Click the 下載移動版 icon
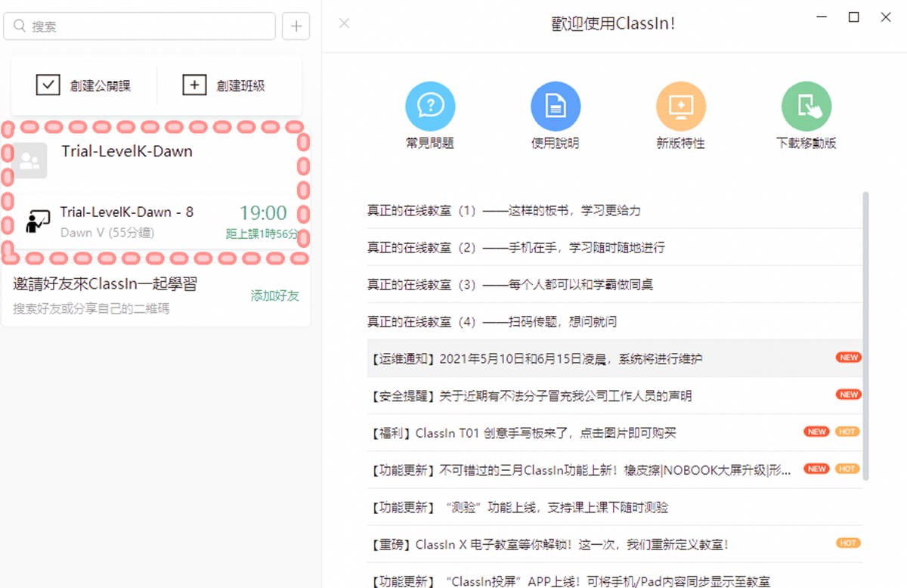Image resolution: width=907 pixels, height=588 pixels. (806, 104)
